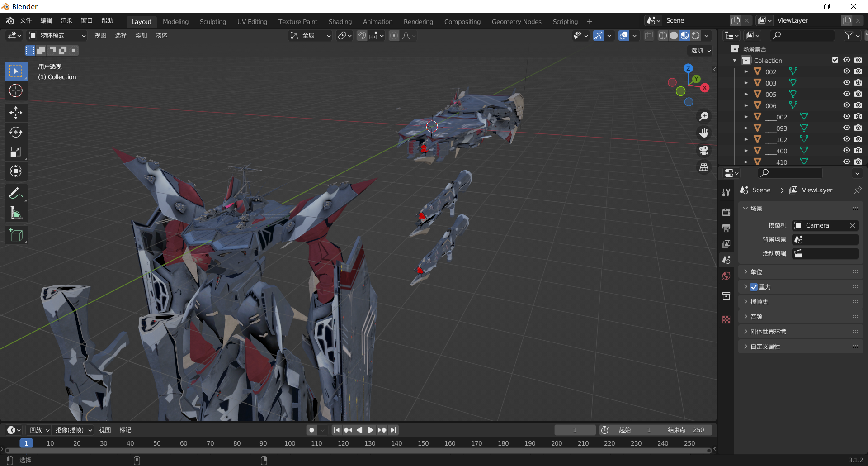
Task: Jump to the last frame
Action: pos(394,430)
